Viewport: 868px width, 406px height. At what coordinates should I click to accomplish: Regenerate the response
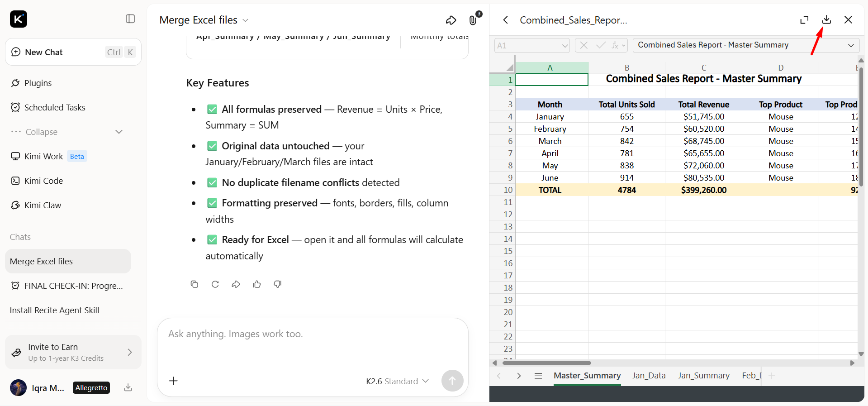(215, 284)
